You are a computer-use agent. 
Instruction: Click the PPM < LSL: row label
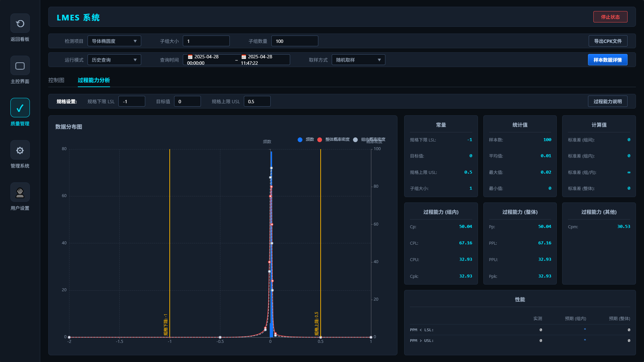422,330
